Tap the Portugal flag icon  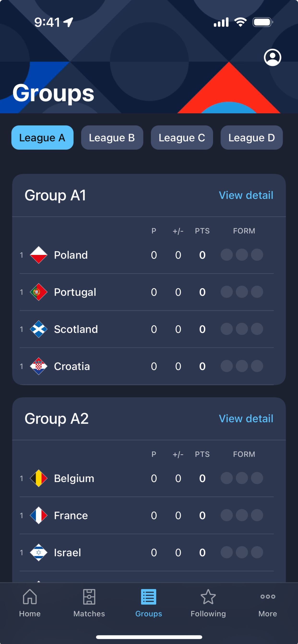point(39,292)
